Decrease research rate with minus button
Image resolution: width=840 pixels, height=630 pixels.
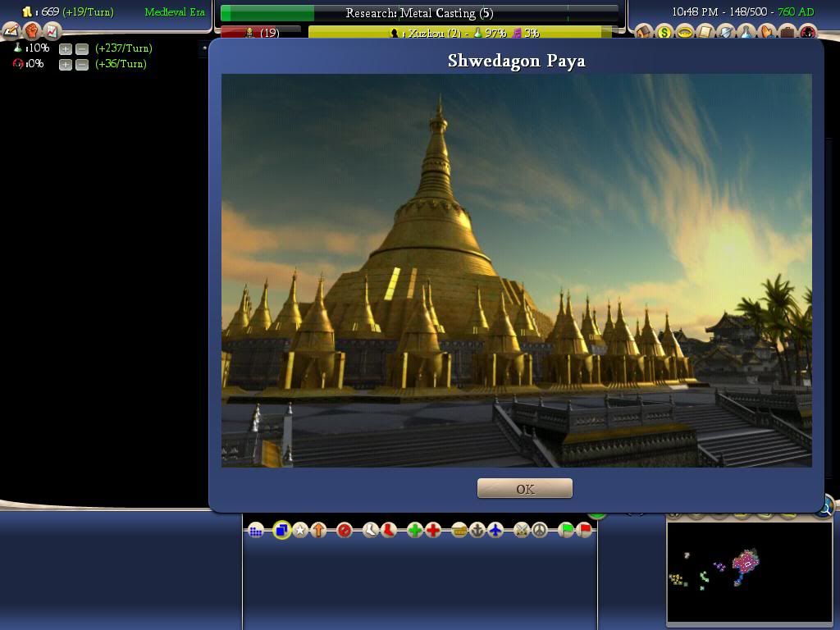click(82, 49)
